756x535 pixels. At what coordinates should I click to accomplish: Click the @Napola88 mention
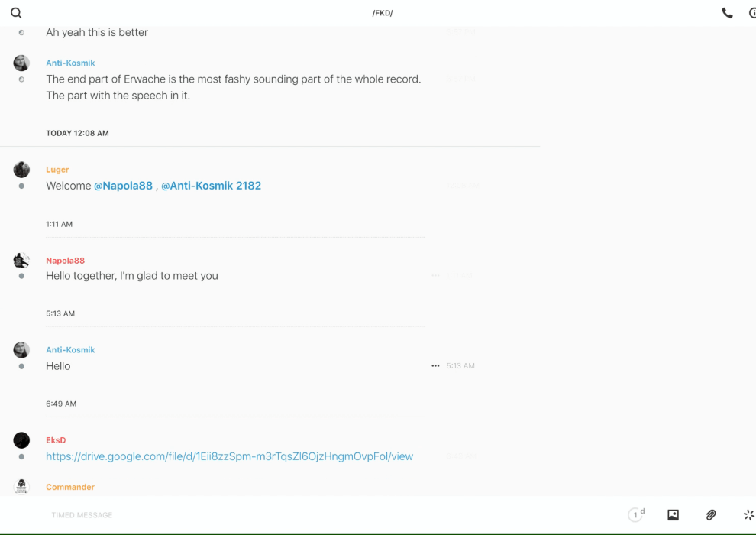(123, 186)
